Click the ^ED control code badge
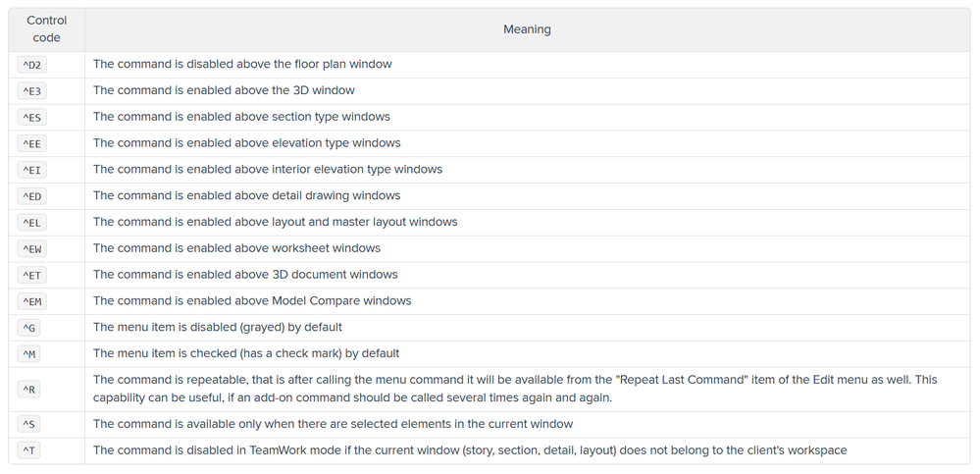The image size is (980, 474). point(31,196)
